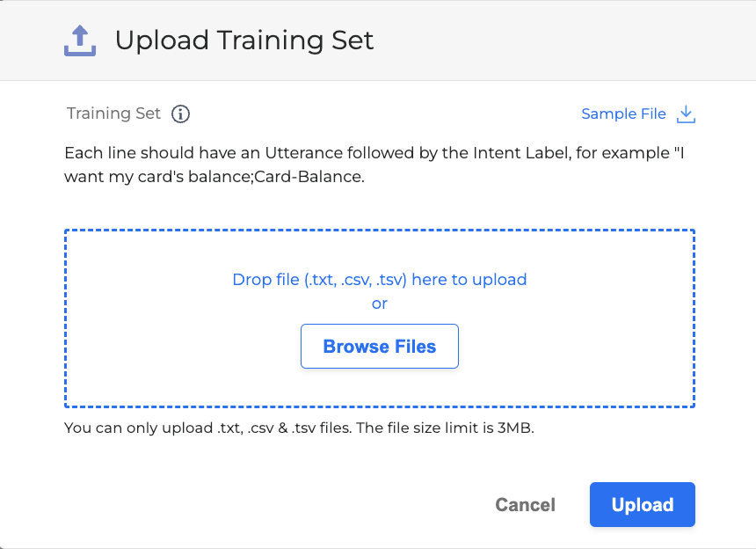Click the "Upload Training Set" dialog title
The height and width of the screenshot is (549, 756).
click(244, 40)
